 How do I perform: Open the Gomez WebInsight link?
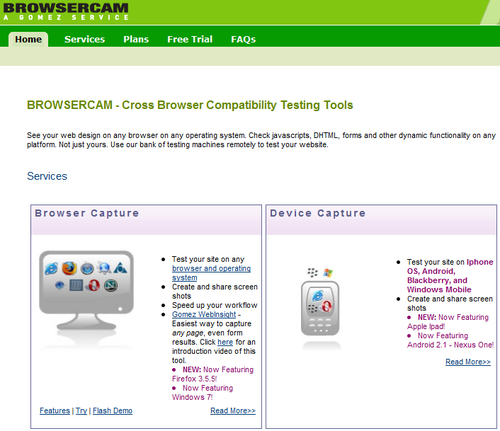[x=204, y=314]
